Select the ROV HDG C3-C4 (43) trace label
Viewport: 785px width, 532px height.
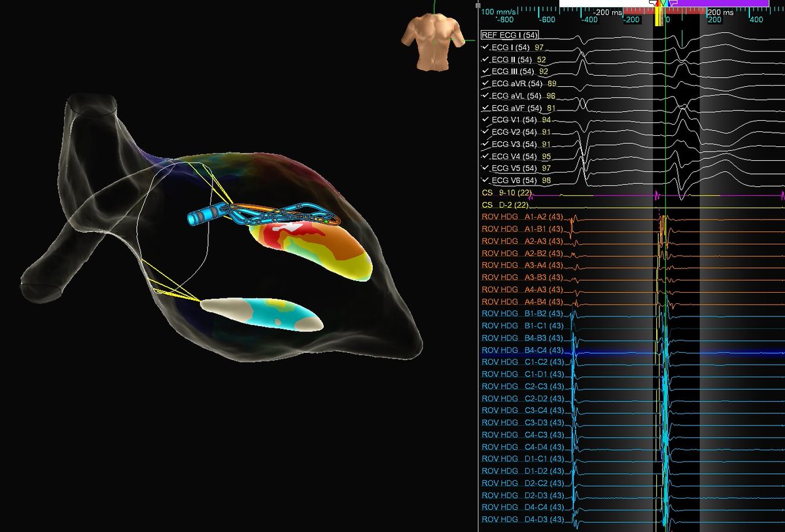(x=522, y=410)
